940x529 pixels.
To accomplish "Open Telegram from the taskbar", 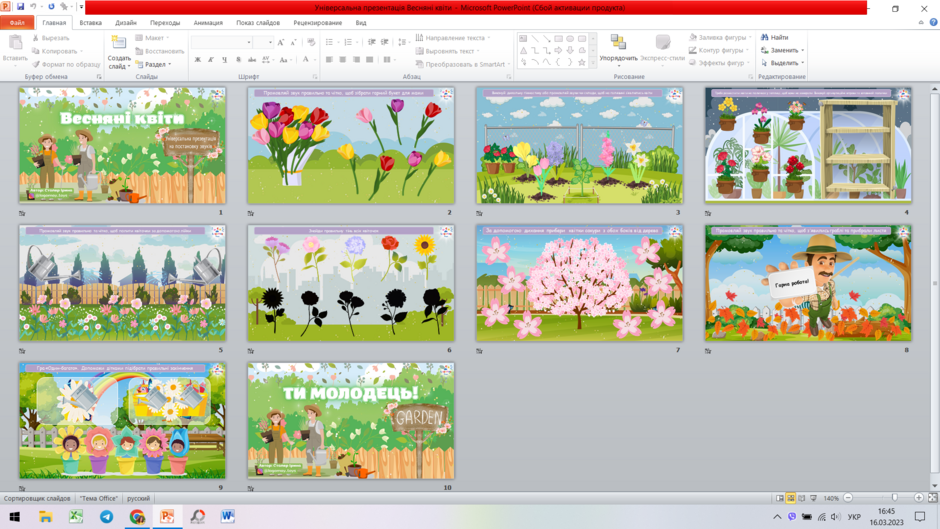I will point(106,516).
